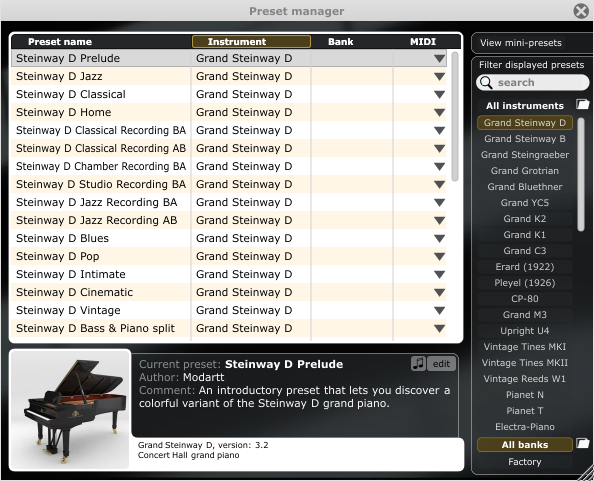Open the MIDI dropdown for Steinway D Jazz
Viewport: 594px width, 481px height.
point(439,77)
